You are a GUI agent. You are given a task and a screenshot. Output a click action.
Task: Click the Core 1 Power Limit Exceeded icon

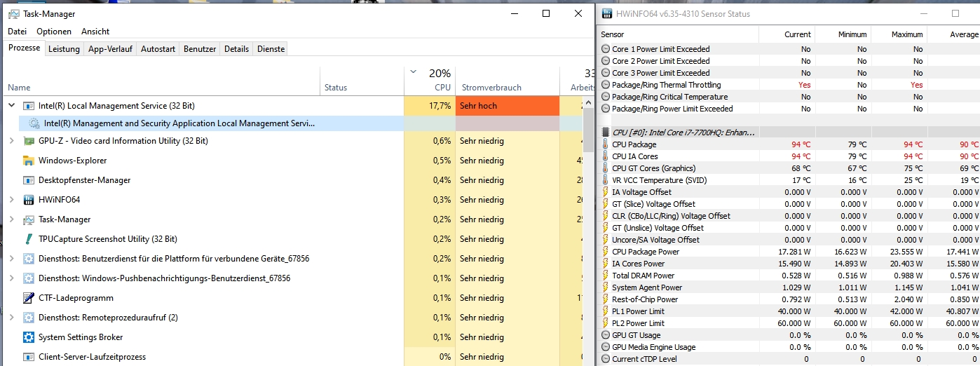[606, 49]
